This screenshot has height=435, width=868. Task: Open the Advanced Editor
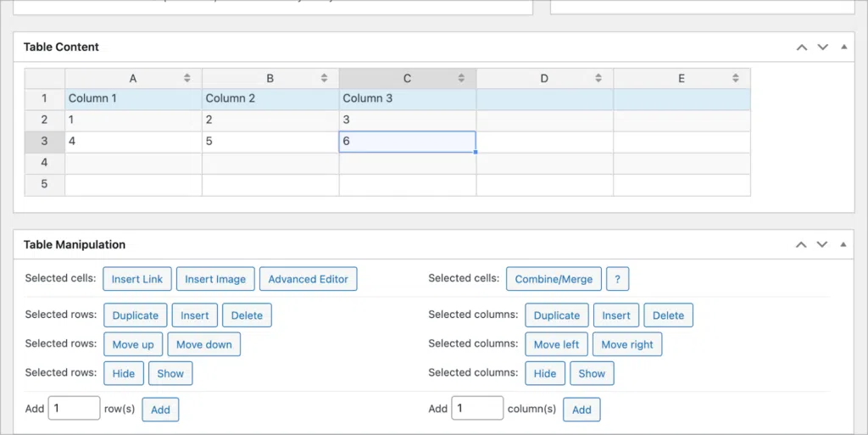tap(309, 279)
